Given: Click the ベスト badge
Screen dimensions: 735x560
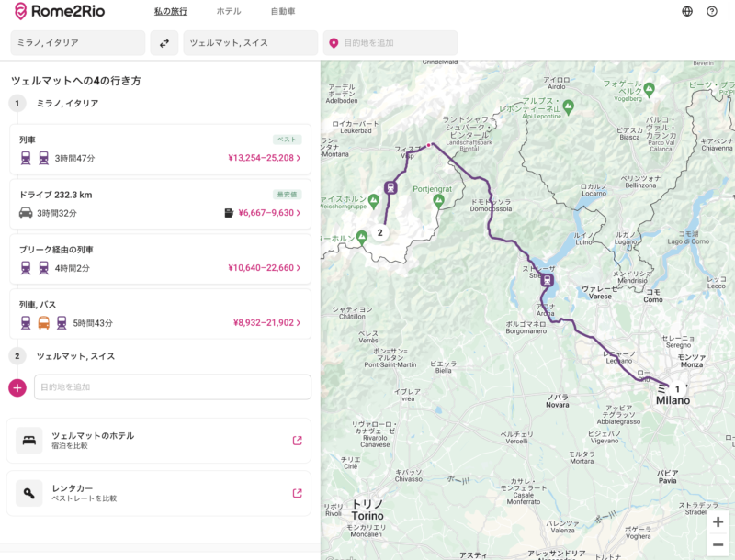Looking at the screenshot, I should click(x=287, y=140).
